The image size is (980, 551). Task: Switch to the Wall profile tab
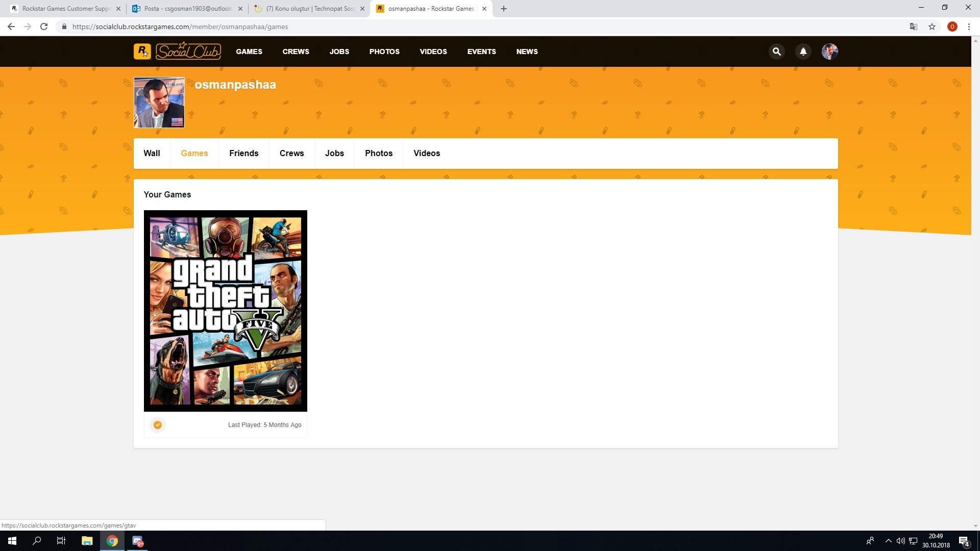pyautogui.click(x=152, y=153)
